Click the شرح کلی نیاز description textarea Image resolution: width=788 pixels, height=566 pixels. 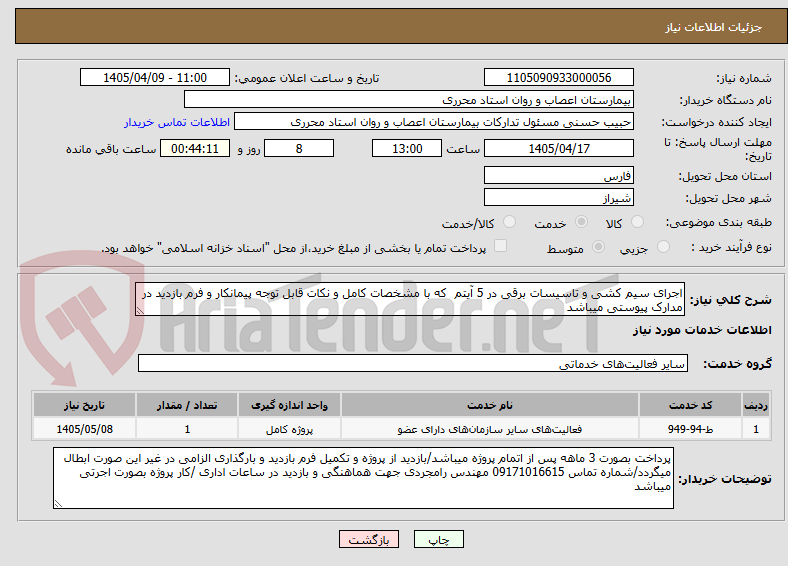pyautogui.click(x=410, y=299)
